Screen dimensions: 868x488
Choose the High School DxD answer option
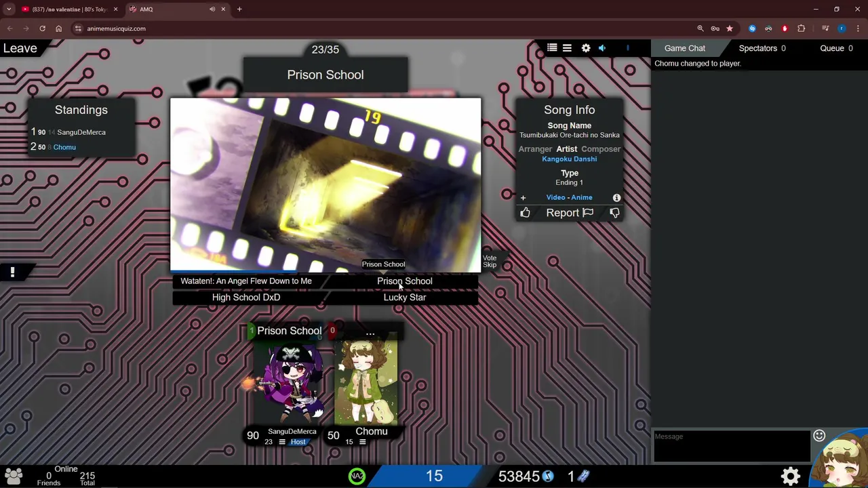tap(246, 298)
